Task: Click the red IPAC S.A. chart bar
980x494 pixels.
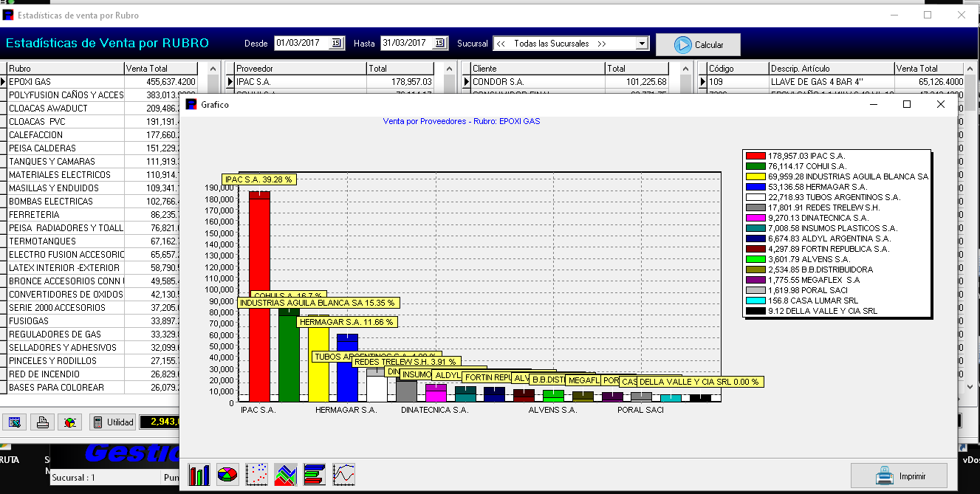Action: [259, 295]
